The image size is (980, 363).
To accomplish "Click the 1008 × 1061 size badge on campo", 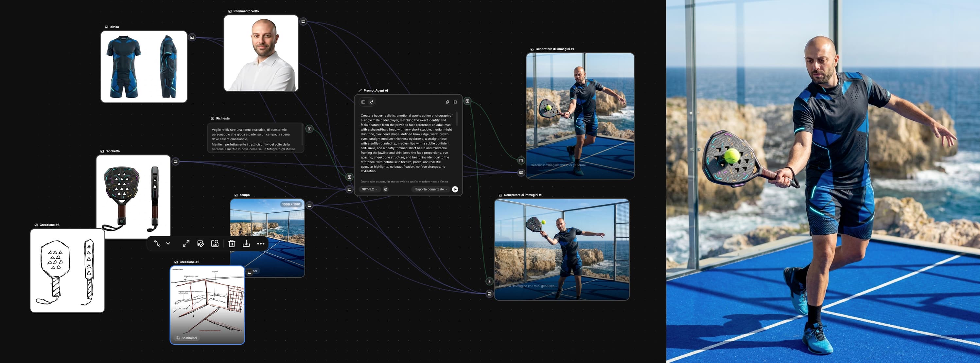I will (x=291, y=204).
